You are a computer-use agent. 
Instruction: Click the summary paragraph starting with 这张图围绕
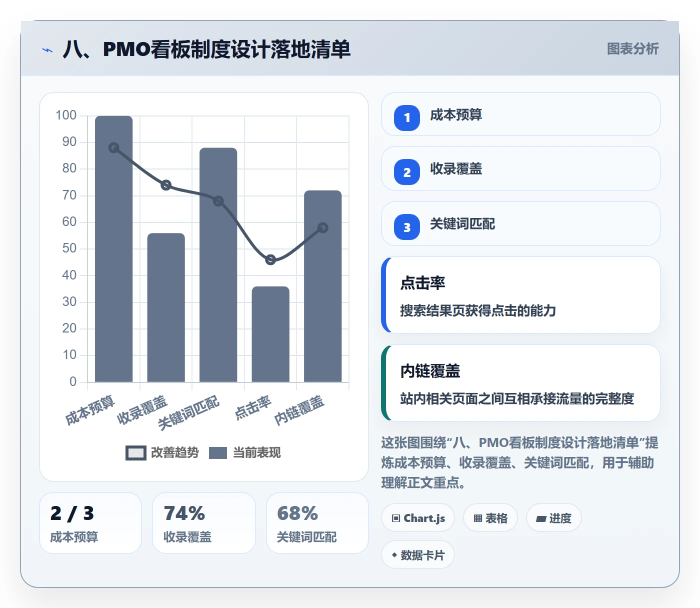click(520, 462)
